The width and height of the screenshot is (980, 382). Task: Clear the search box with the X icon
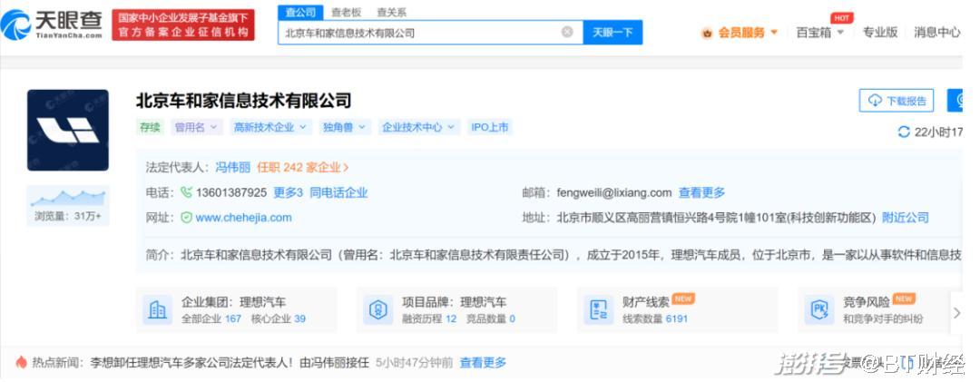pos(567,32)
